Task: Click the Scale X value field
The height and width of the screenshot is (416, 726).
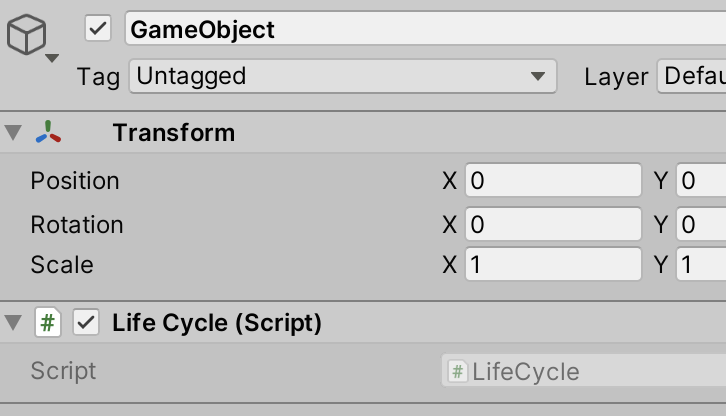Action: point(553,265)
